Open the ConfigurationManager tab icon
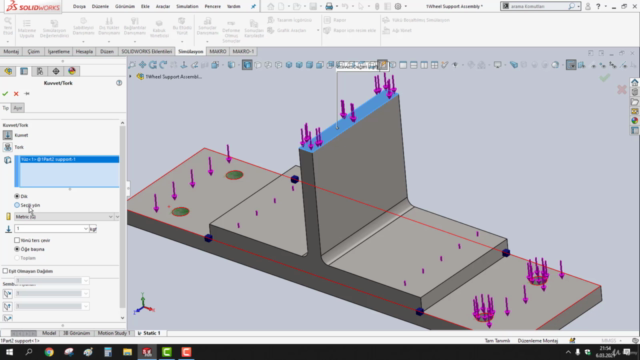 [x=40, y=71]
